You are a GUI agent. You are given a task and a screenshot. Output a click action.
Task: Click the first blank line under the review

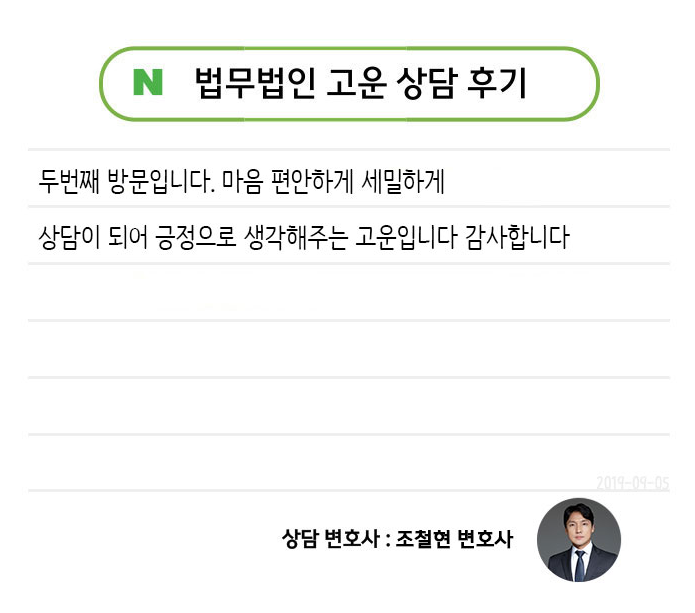pos(348,293)
